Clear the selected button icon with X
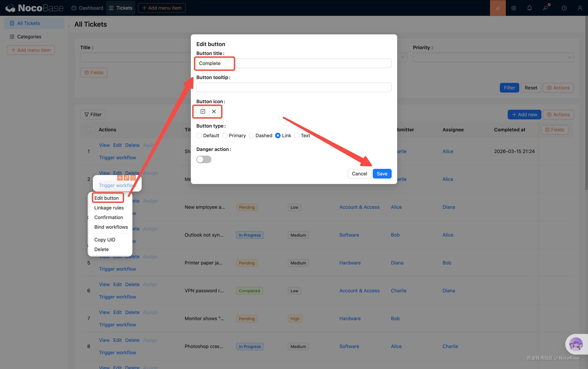Screen dimensions: 588x369 (x=214, y=112)
